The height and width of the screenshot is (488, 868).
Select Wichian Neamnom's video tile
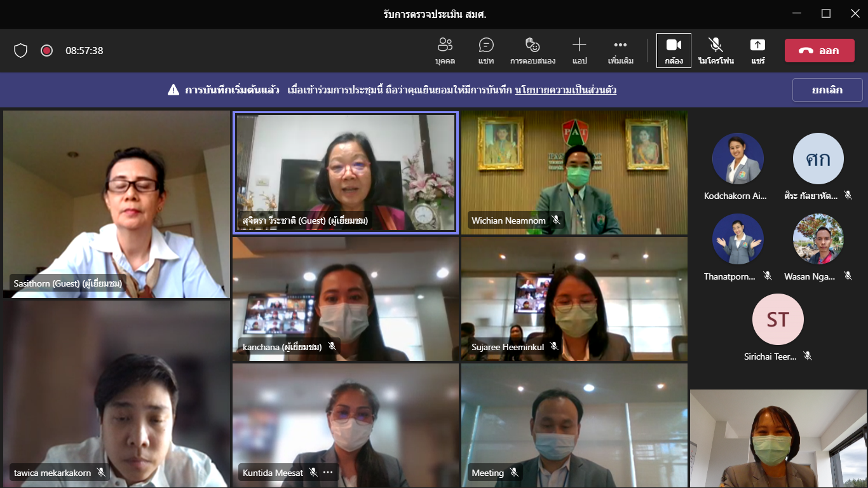574,172
